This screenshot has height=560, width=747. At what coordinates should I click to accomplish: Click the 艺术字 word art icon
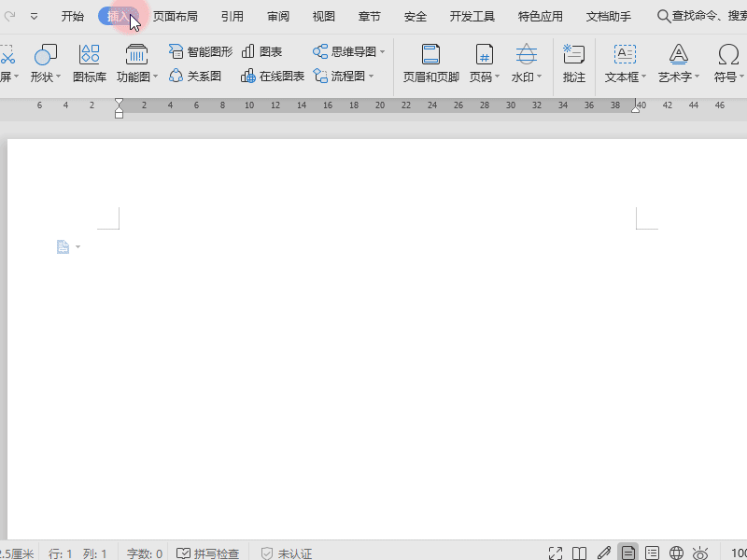tap(678, 55)
